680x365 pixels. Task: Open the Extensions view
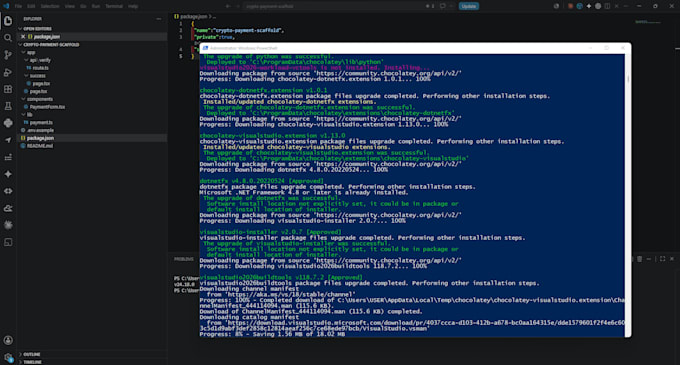(x=8, y=89)
